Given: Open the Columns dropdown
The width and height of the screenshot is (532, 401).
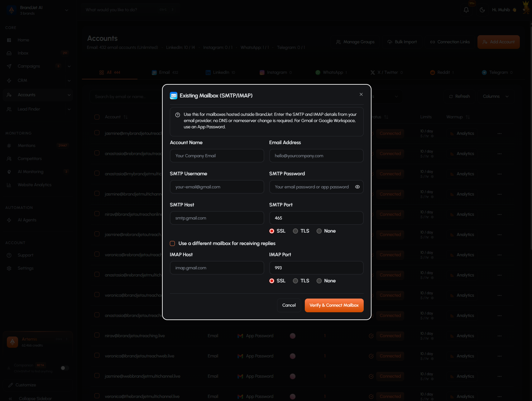Looking at the screenshot, I should tap(496, 97).
